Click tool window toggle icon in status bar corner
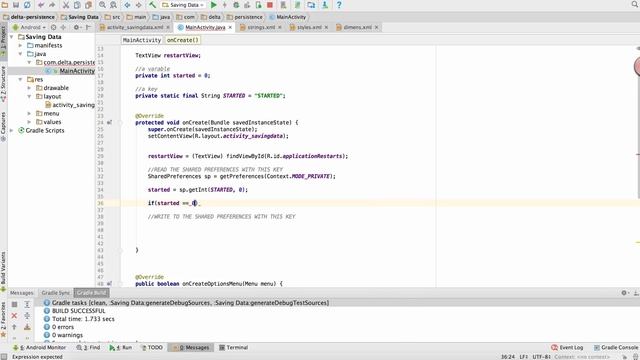This screenshot has height=360, width=640. tap(4, 357)
